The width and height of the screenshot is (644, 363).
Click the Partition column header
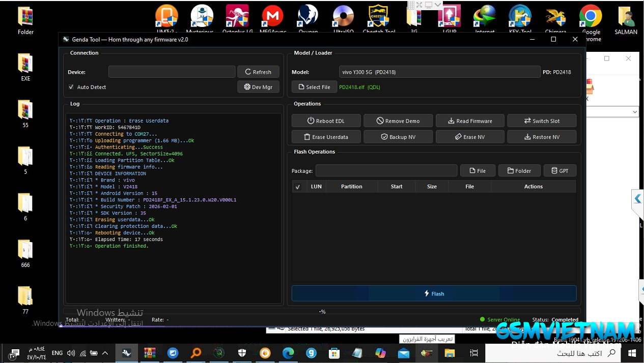pos(351,187)
